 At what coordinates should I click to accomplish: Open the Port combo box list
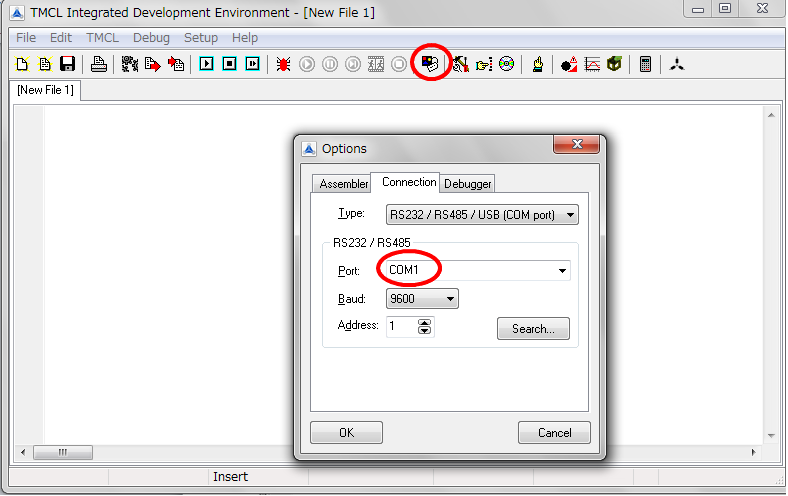click(x=562, y=270)
